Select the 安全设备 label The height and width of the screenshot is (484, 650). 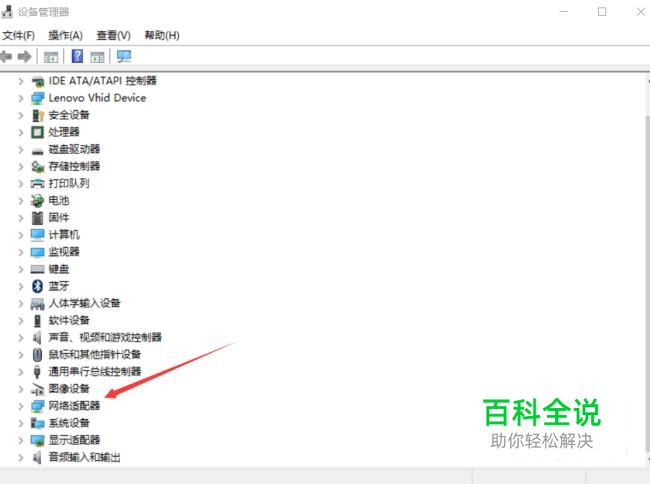pyautogui.click(x=69, y=115)
